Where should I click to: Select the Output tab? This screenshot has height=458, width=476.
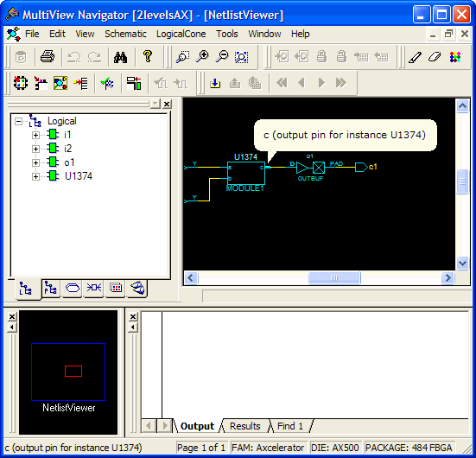pyautogui.click(x=197, y=426)
